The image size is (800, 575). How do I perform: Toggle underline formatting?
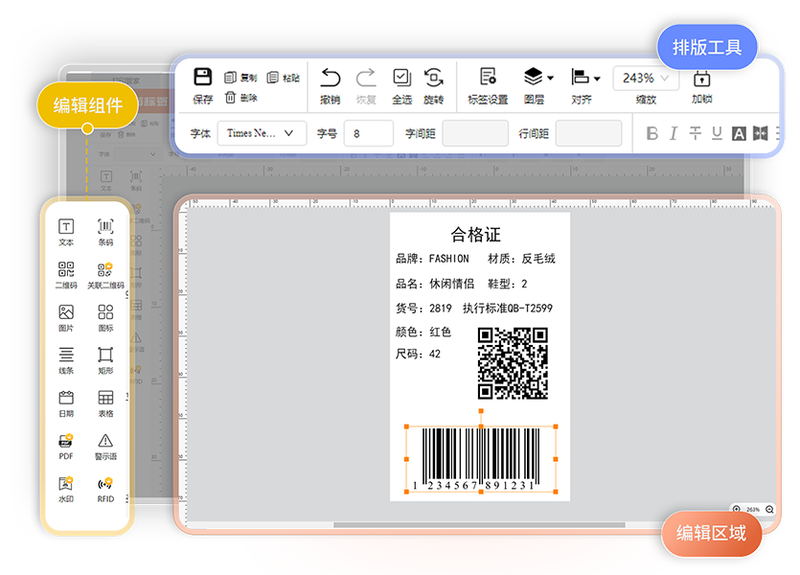(x=717, y=133)
